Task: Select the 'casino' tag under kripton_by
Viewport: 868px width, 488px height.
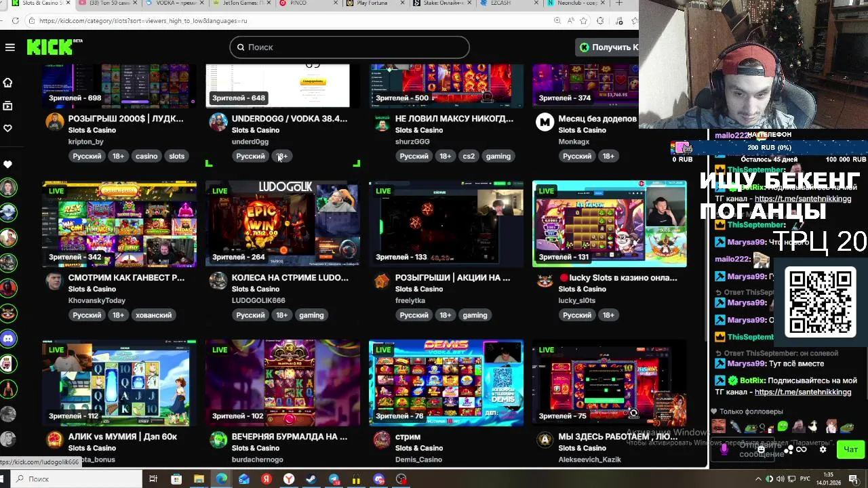Action: click(146, 156)
